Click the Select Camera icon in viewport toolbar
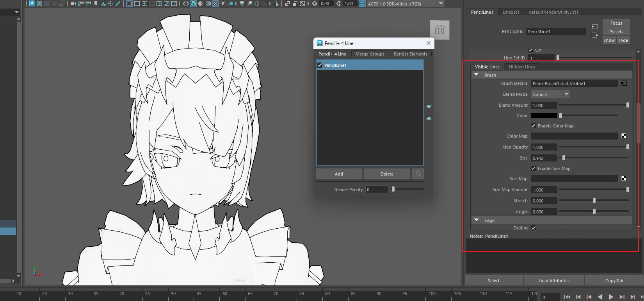Screen dimensions: 644x301 (73, 4)
